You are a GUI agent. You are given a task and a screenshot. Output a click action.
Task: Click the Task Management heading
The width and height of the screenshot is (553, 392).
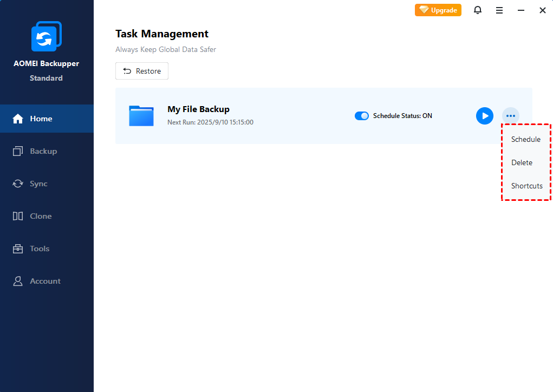click(162, 34)
